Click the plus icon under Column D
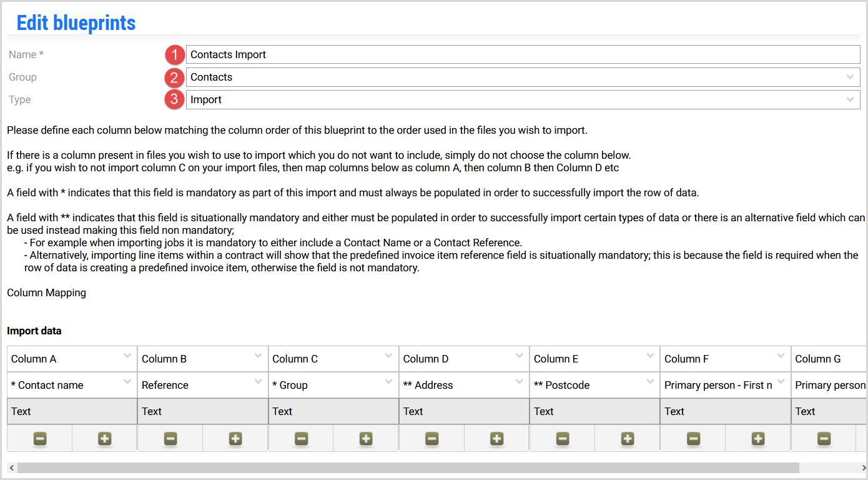 [497, 439]
